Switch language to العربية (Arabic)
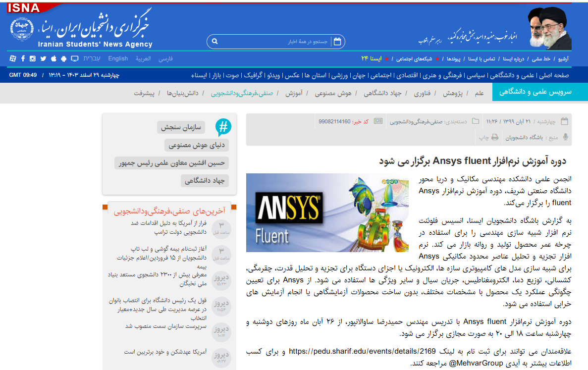Screen dimensions: 588x370 [143, 58]
